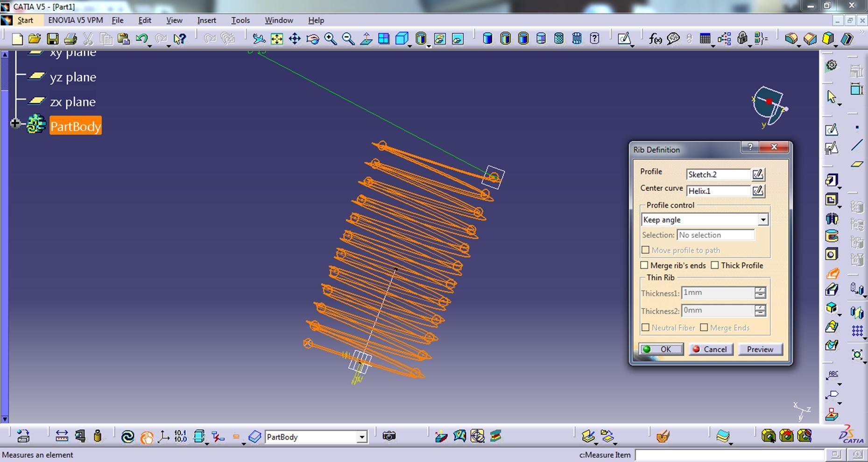This screenshot has height=462, width=868.
Task: Click in the Profile Sketch.2 field
Action: coord(718,175)
